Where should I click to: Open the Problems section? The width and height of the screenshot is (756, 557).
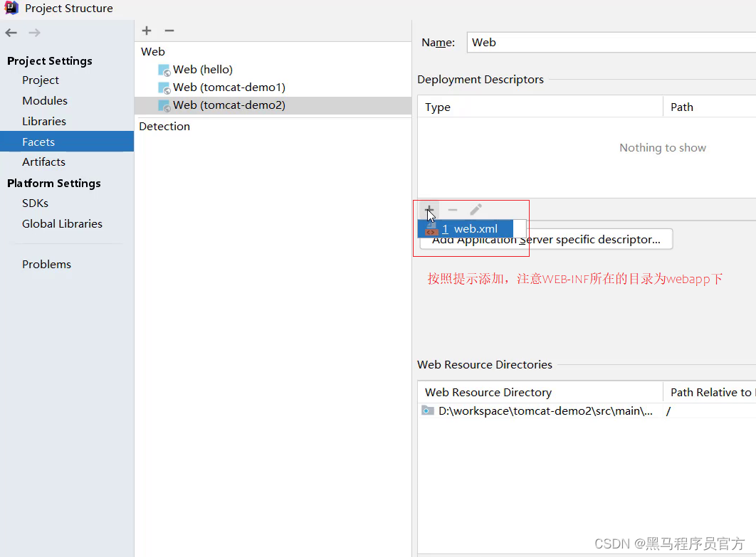pyautogui.click(x=46, y=264)
